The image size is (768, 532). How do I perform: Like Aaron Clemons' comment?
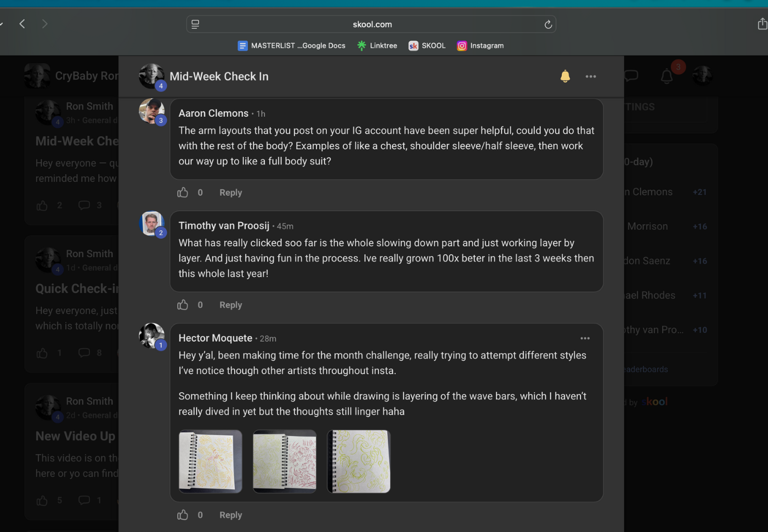(x=183, y=193)
